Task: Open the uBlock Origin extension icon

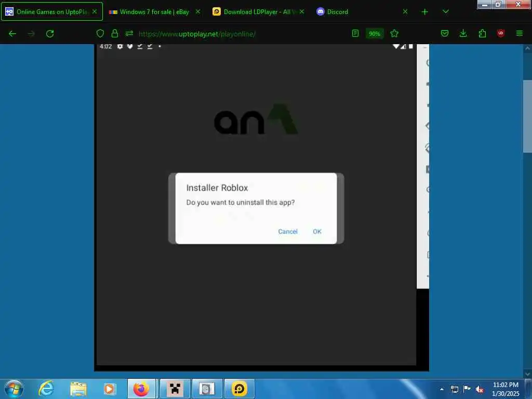Action: coord(501,33)
